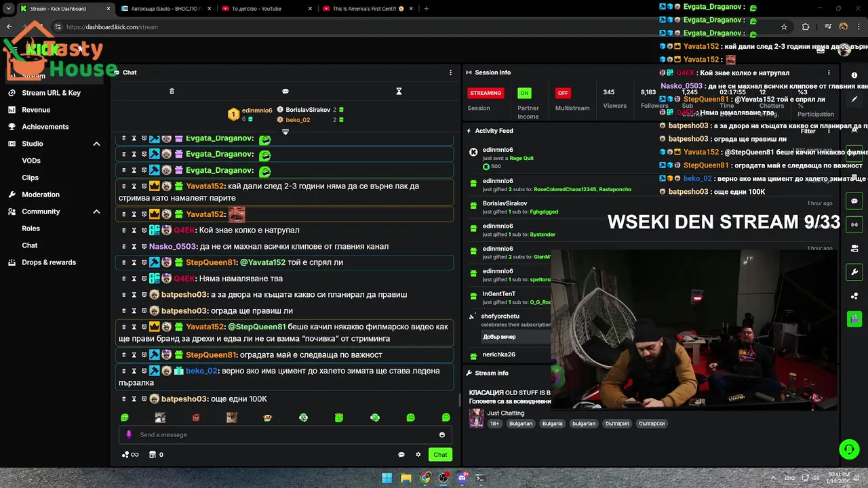This screenshot has height=488, width=868.
Task: Open the emoji picker in message box
Action: 442,435
